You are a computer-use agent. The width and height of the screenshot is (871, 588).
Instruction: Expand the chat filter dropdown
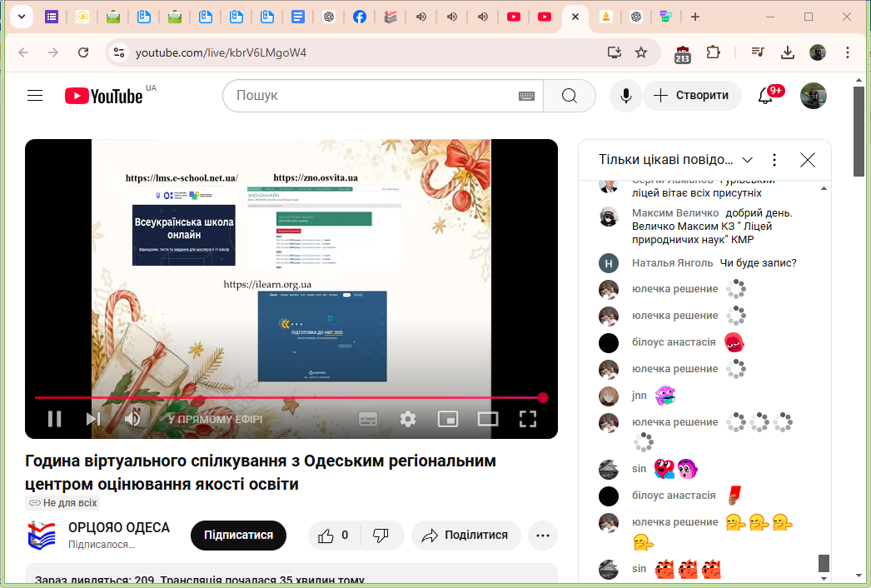tap(747, 160)
